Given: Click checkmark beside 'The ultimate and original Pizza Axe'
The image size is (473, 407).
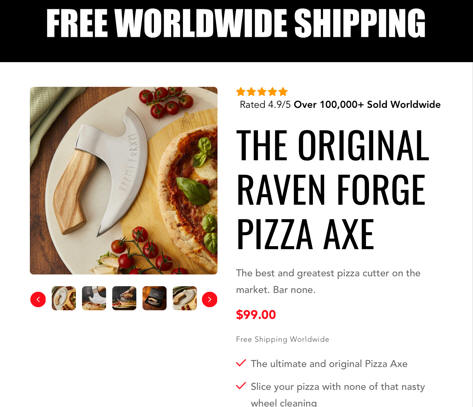Looking at the screenshot, I should 241,363.
